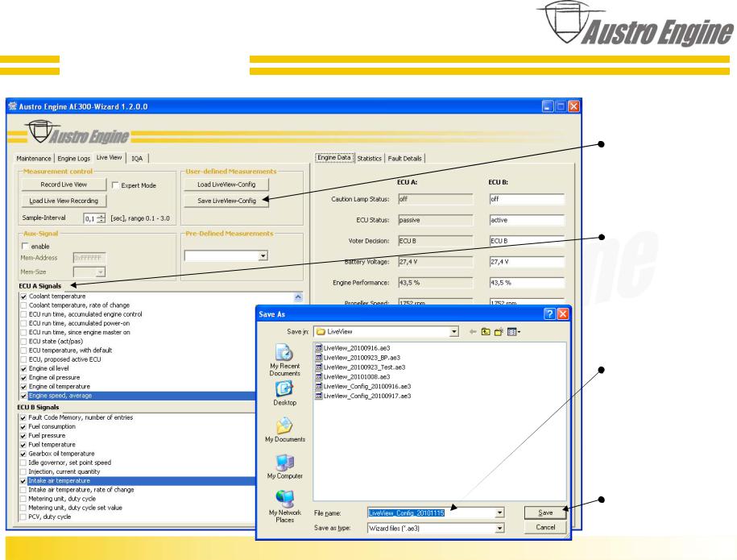The image size is (737, 560).
Task: Switch to the Statistics tab
Action: click(x=370, y=159)
